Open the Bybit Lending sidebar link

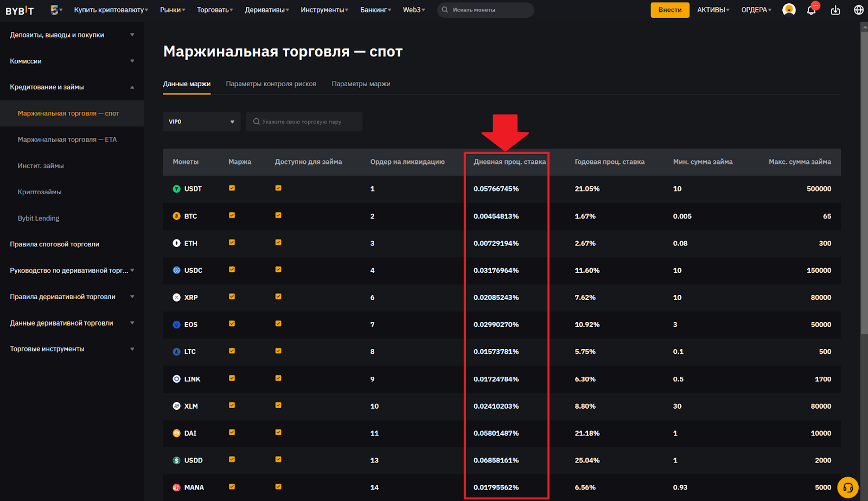(39, 218)
